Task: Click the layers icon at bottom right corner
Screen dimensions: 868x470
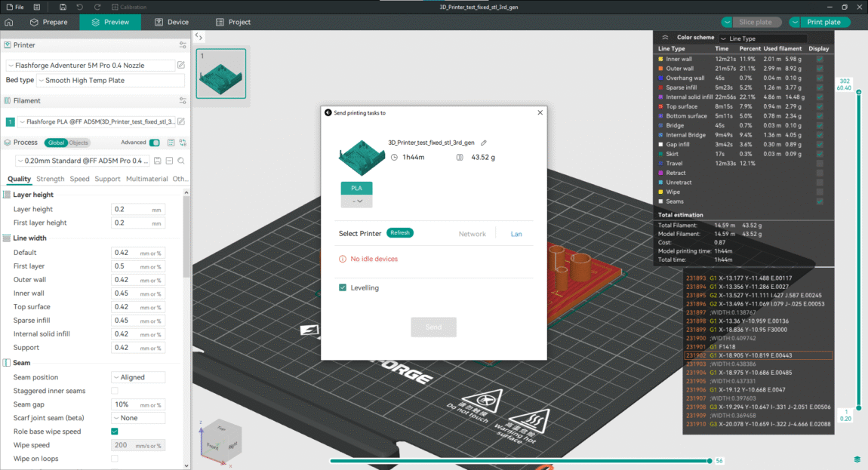Action: (x=857, y=459)
